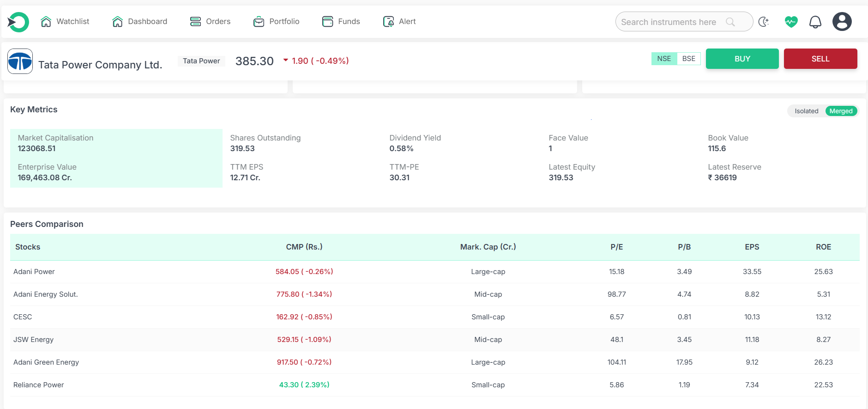Click the Tata Power company logo
Screen dimensions: 868x409
[20, 61]
